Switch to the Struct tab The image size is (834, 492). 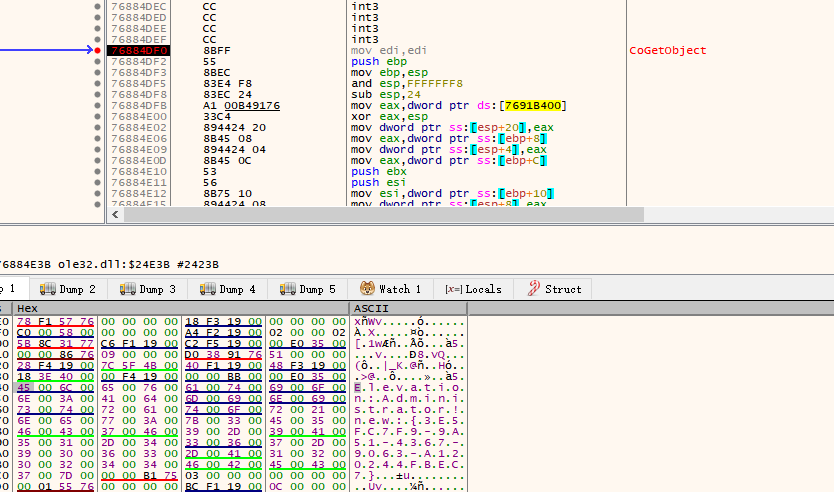pos(562,289)
